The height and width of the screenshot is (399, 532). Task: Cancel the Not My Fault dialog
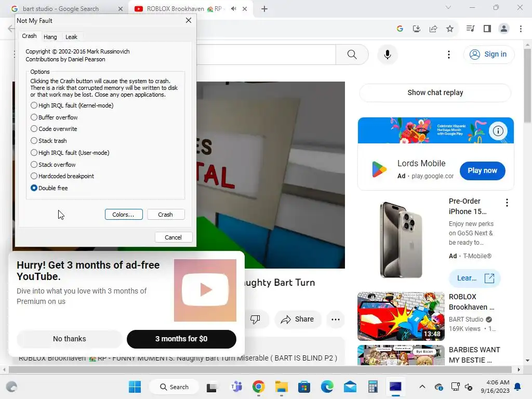[174, 237]
